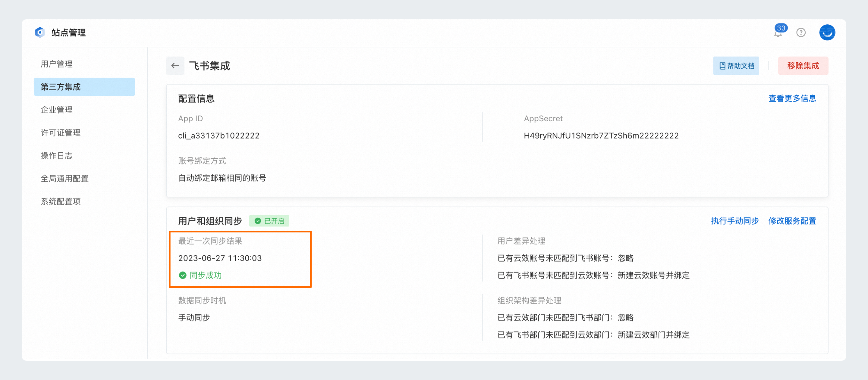
Task: Click the 组织架构差异处理 label
Action: click(529, 301)
